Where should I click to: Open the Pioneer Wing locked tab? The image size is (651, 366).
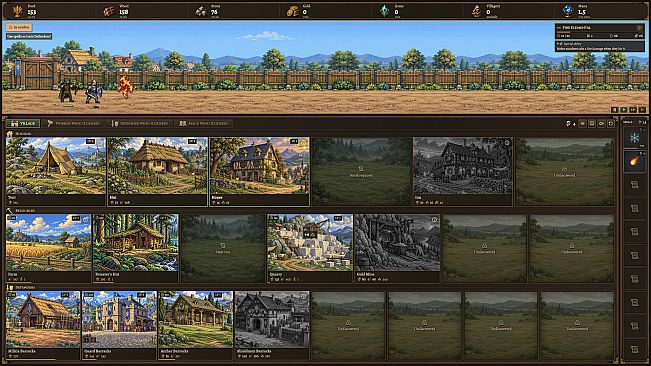[x=74, y=123]
